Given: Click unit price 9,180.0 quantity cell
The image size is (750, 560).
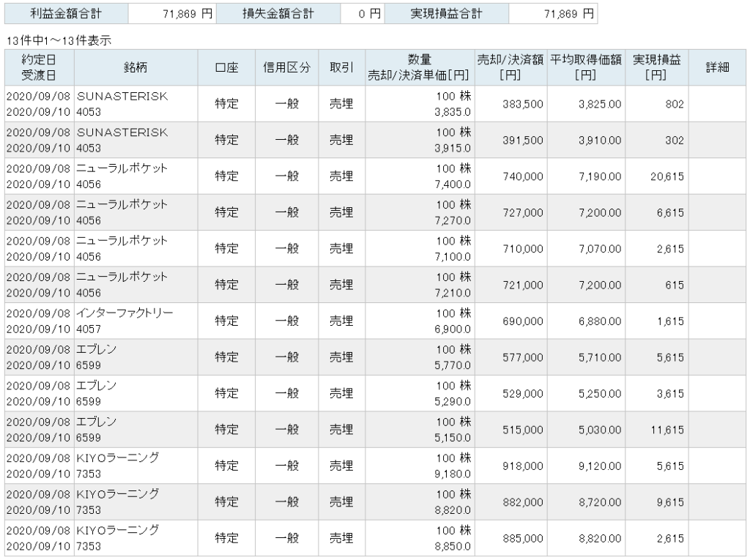Looking at the screenshot, I should 420,466.
